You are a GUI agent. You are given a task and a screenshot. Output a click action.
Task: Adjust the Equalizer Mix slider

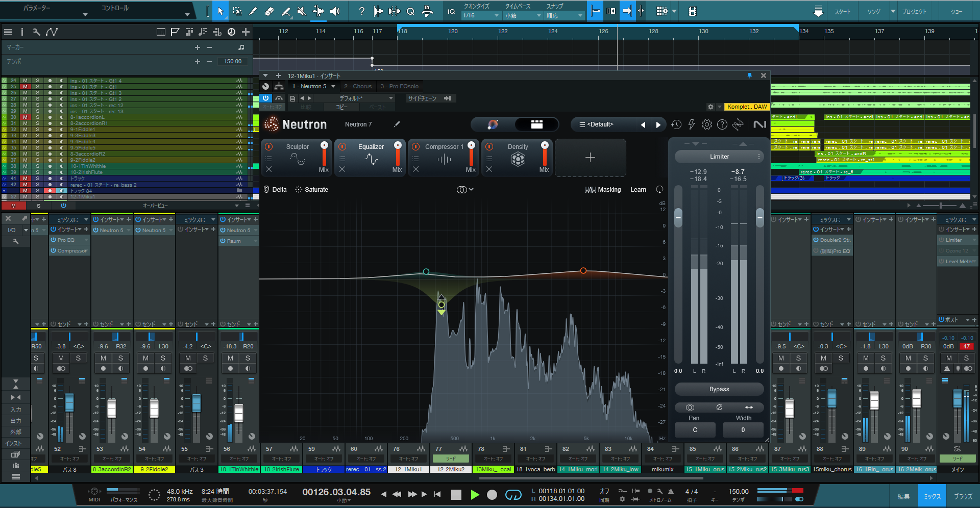(398, 153)
